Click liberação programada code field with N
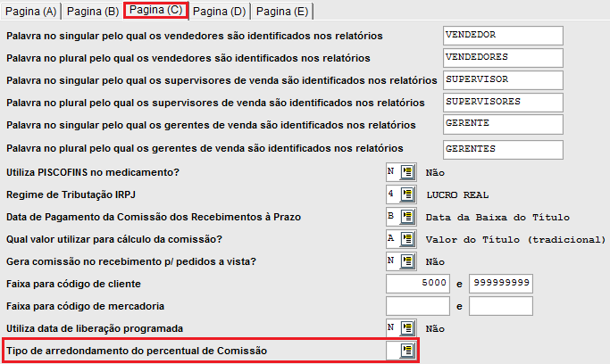Viewport: 610px width, 364px height. pos(393,328)
